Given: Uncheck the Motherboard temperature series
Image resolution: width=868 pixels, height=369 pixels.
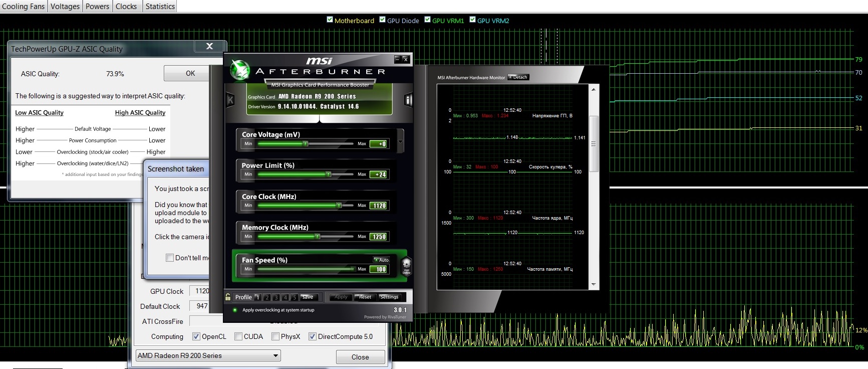Looking at the screenshot, I should [x=330, y=20].
